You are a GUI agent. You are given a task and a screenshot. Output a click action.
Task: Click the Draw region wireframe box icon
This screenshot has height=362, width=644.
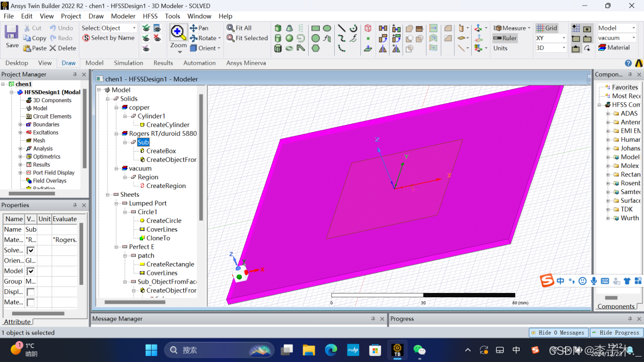point(368,28)
